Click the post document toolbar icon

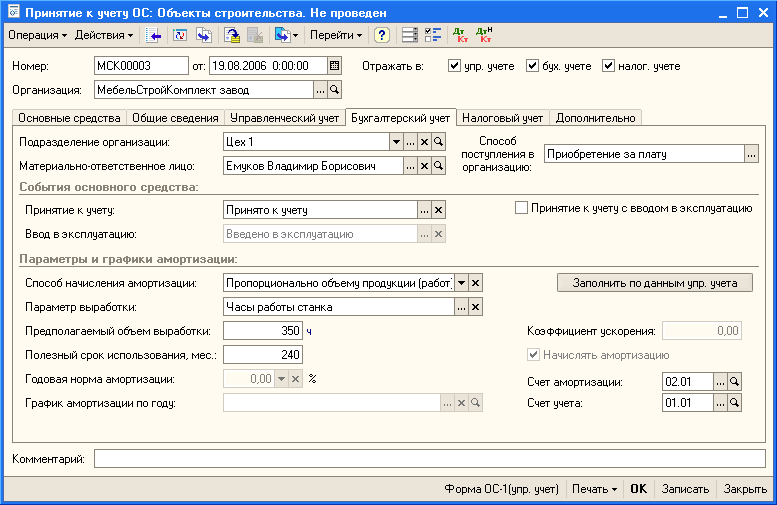(x=232, y=35)
